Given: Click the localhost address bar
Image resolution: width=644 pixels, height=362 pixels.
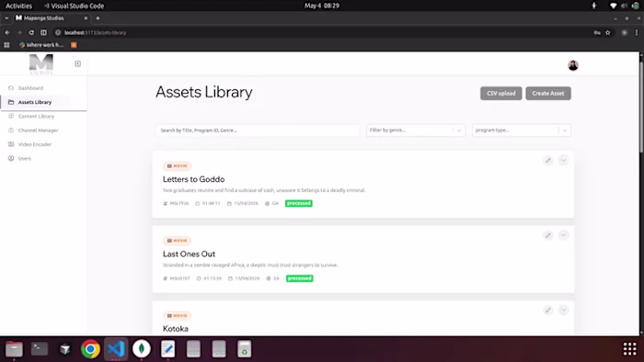Looking at the screenshot, I should click(x=320, y=32).
